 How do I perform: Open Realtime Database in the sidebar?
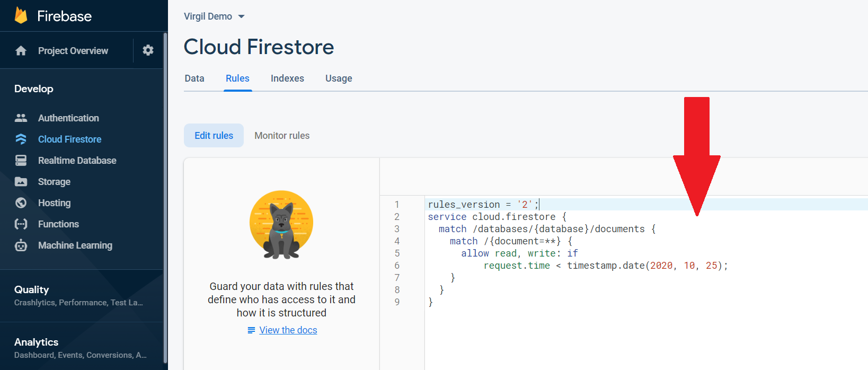[x=77, y=160]
